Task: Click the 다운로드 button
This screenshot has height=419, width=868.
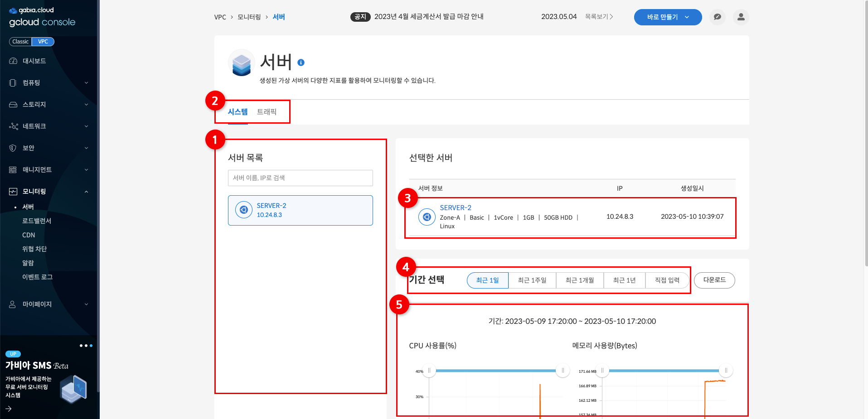Action: pos(714,280)
